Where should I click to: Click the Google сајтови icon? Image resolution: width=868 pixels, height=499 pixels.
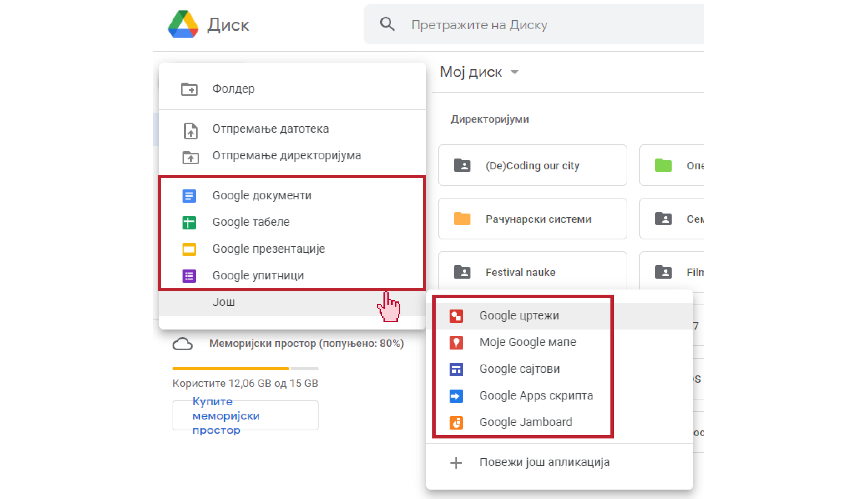456,370
